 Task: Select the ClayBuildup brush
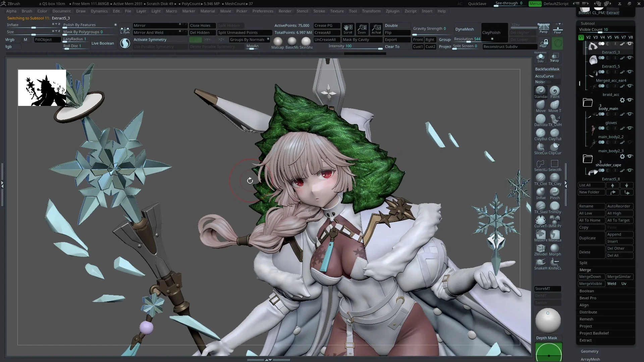[540, 134]
